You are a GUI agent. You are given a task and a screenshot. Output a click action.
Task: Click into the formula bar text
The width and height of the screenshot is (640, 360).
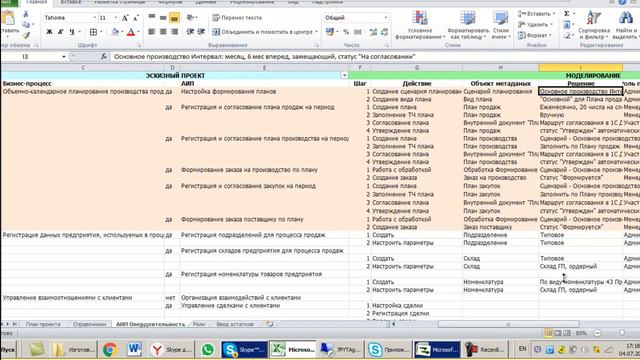264,57
